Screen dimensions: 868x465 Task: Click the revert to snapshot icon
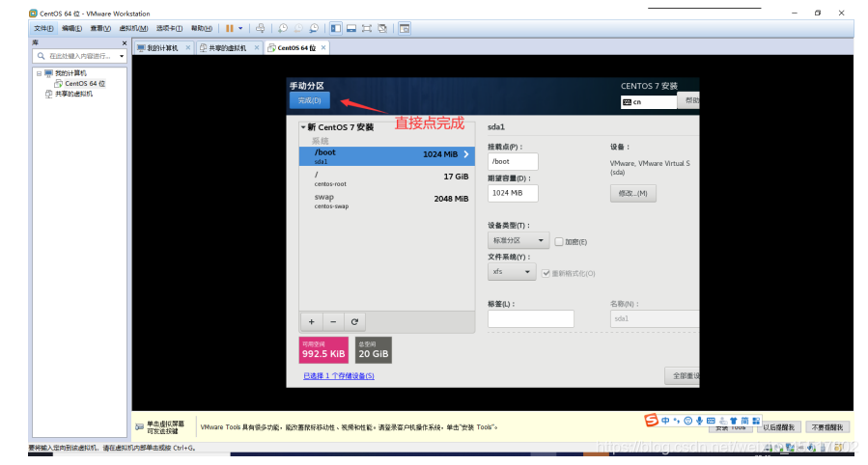297,28
